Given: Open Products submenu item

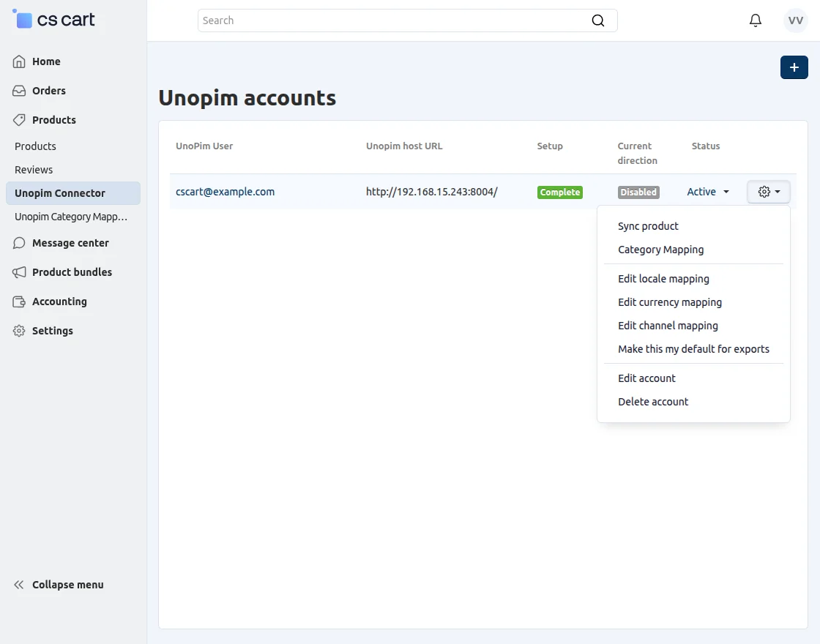Looking at the screenshot, I should (35, 146).
